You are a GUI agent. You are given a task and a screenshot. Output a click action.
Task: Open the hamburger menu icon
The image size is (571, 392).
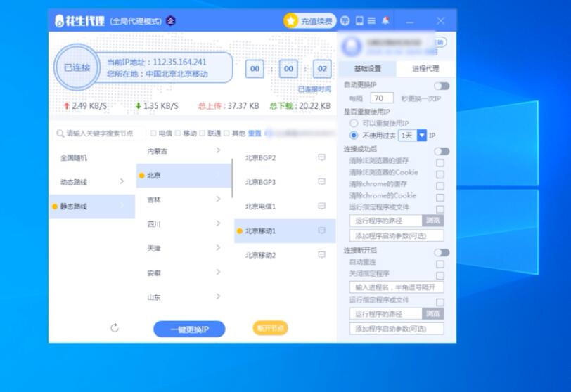point(371,21)
